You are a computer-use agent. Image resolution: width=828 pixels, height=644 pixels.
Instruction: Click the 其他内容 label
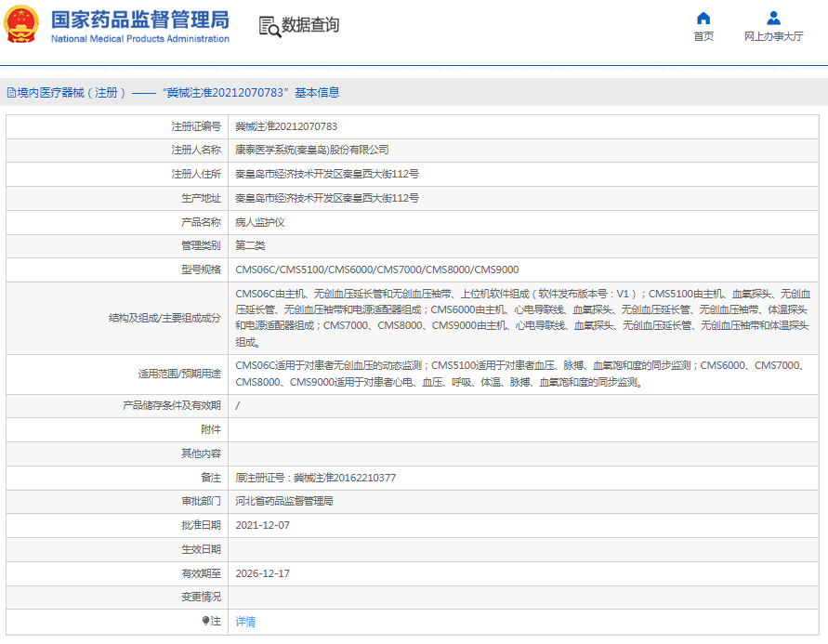tap(201, 453)
